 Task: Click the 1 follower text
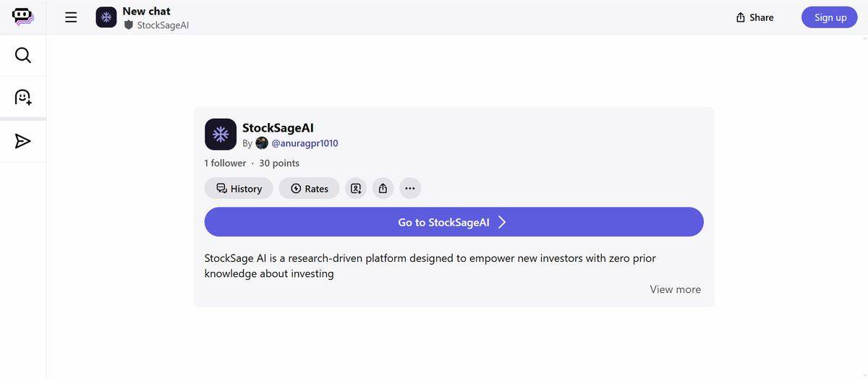[x=225, y=163]
